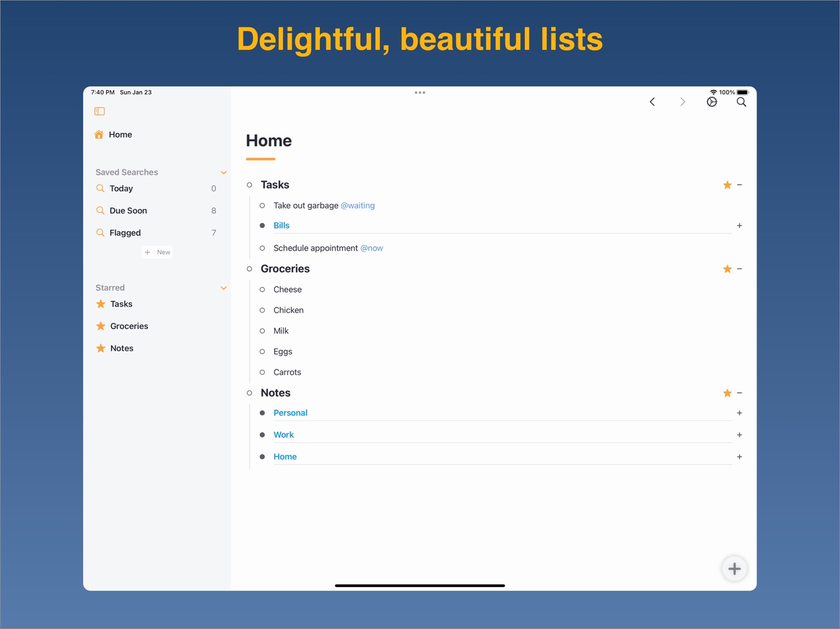Tap the battery indicator in status bar
Image resolution: width=840 pixels, height=629 pixels.
pos(743,92)
